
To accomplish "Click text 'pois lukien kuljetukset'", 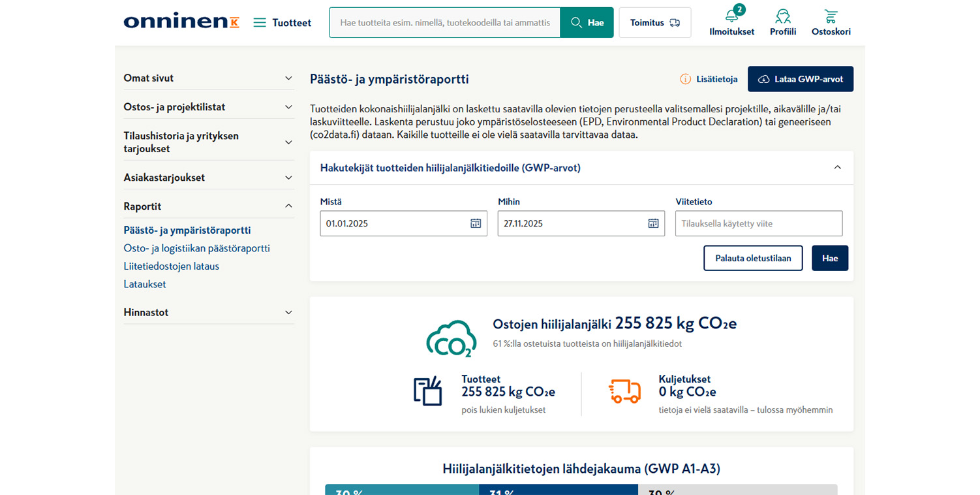I will click(x=504, y=410).
